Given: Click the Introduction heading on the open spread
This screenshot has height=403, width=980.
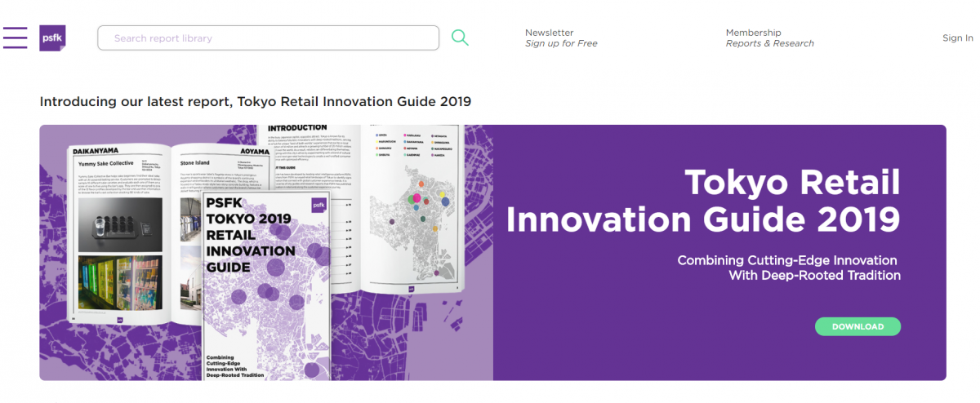Looking at the screenshot, I should 297,129.
